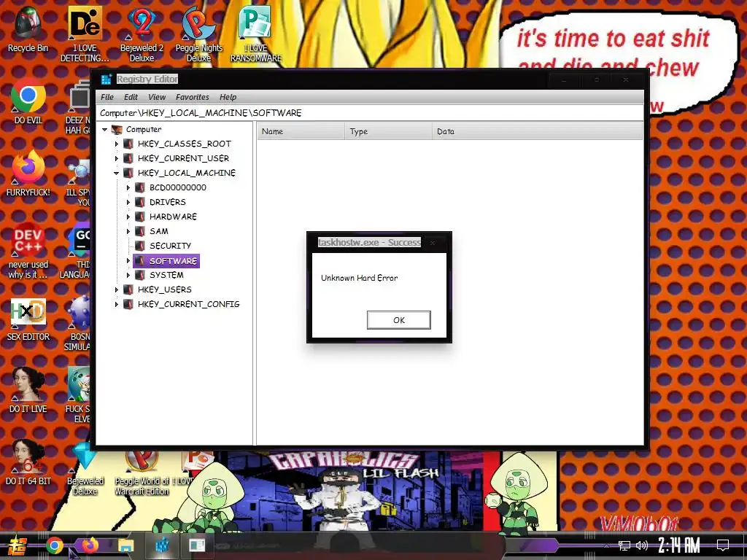Collapse the HKEY_LOCAL_MACHINE node arrow
This screenshot has height=560, width=747.
116,173
